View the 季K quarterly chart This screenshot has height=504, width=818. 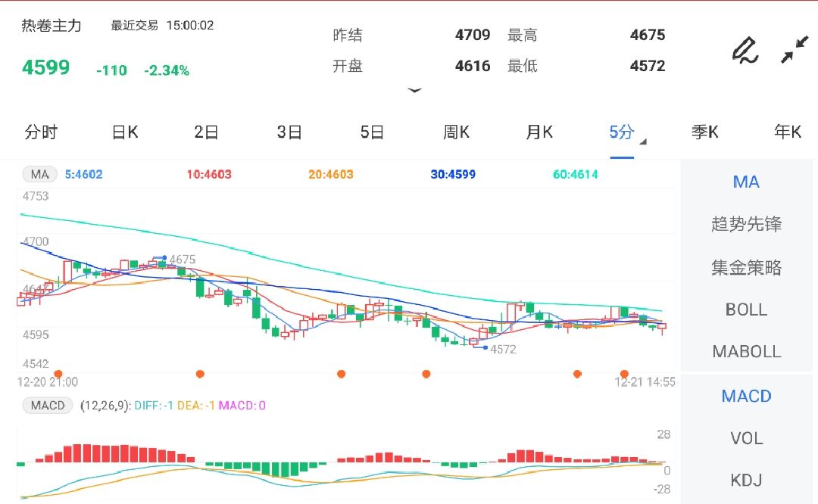point(705,132)
